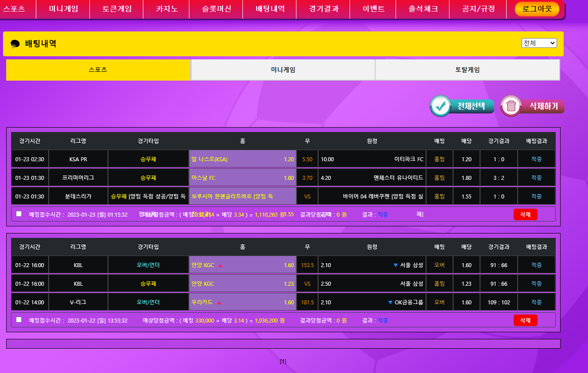The width and height of the screenshot is (588, 373).
Task: Switch to the 토탈게임 tab
Action: pos(467,70)
